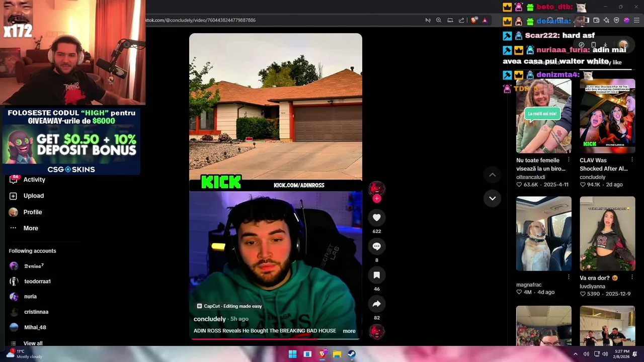Open the magnafrac creator name
The image size is (644, 362).
528,285
